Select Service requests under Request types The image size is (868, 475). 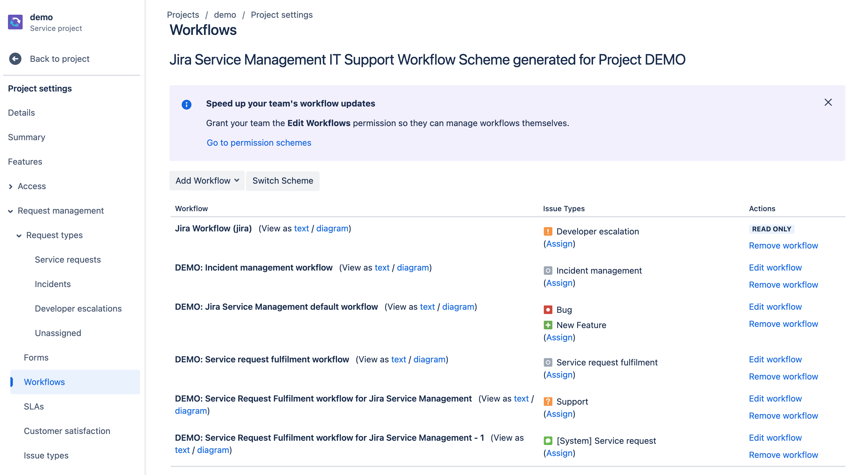pyautogui.click(x=68, y=260)
